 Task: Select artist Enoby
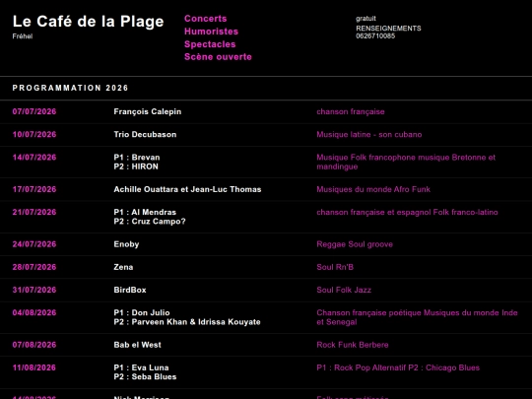126,244
